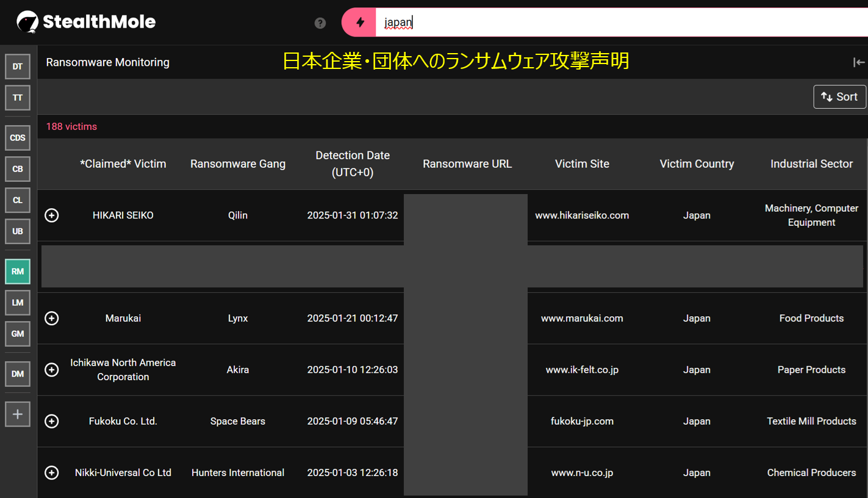
Task: Click the HIKARI SEIKO victim name
Action: pyautogui.click(x=123, y=215)
